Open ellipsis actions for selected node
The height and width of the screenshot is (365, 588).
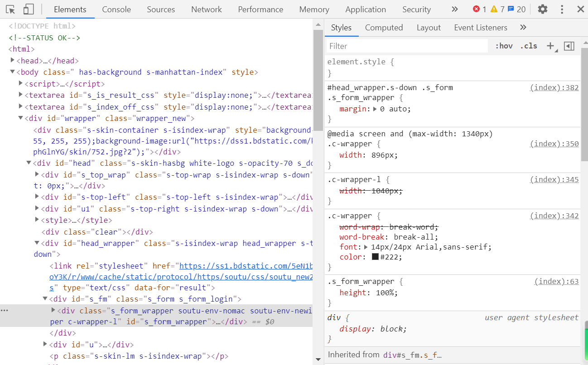(x=5, y=311)
